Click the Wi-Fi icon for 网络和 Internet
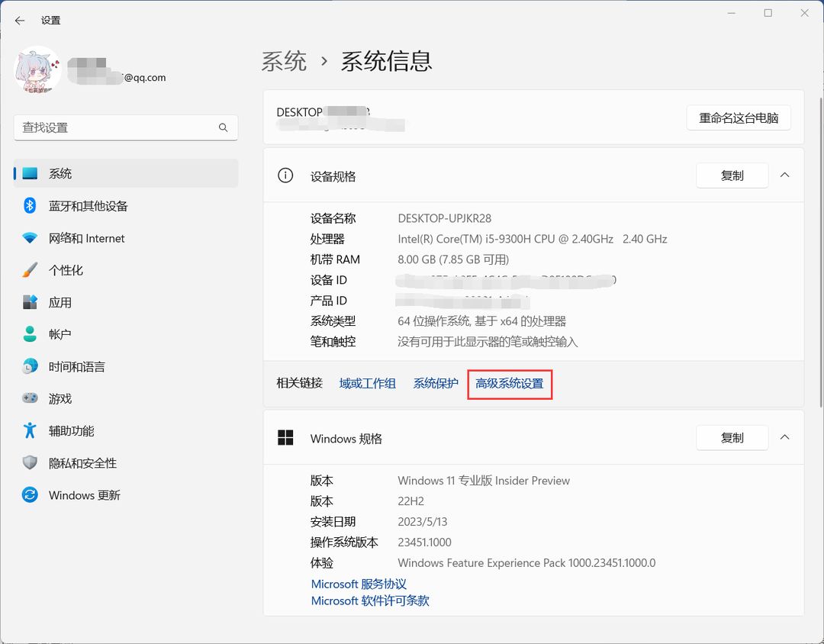 tap(30, 238)
